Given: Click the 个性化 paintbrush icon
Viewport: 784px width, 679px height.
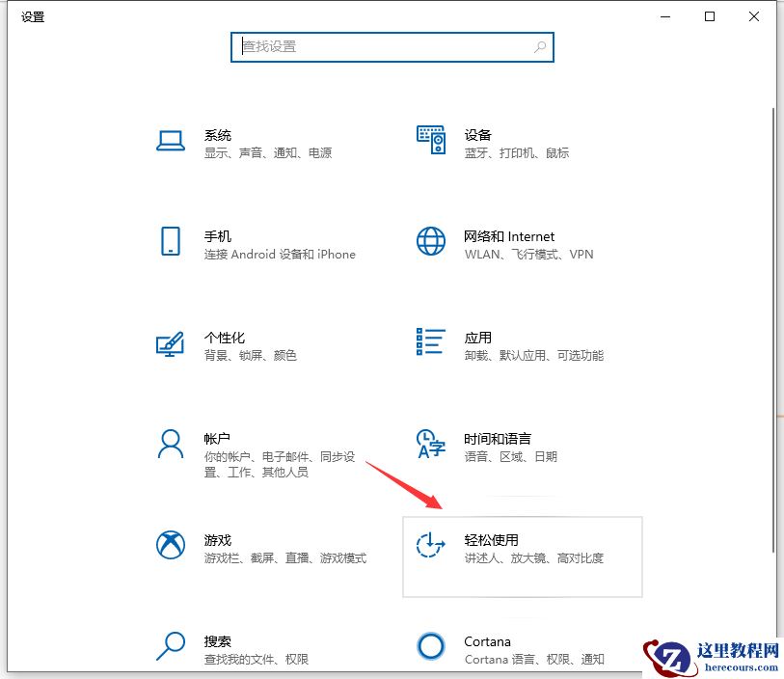Looking at the screenshot, I should [171, 342].
